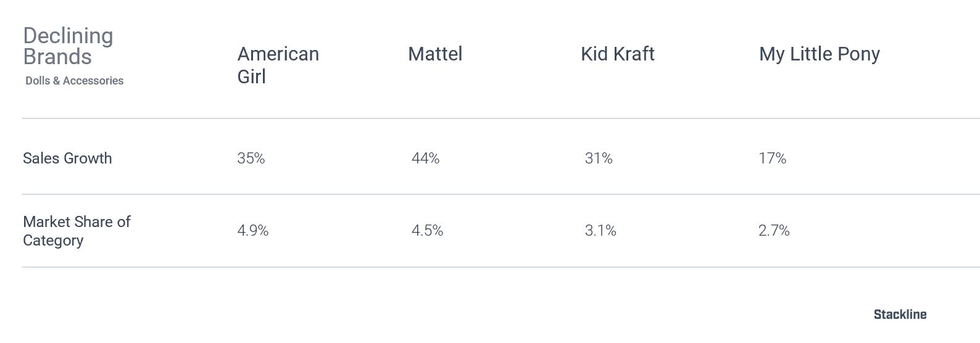This screenshot has height=343, width=980.
Task: Click Kid Kraft's 3.1% market share
Action: tap(600, 231)
